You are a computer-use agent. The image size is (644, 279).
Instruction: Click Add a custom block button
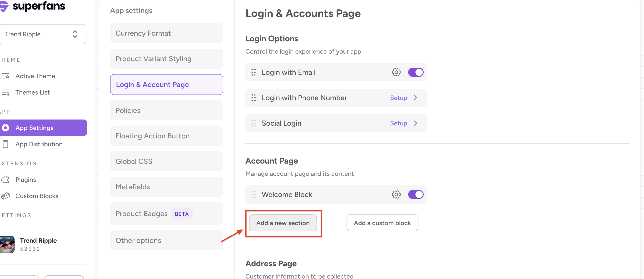click(x=382, y=223)
